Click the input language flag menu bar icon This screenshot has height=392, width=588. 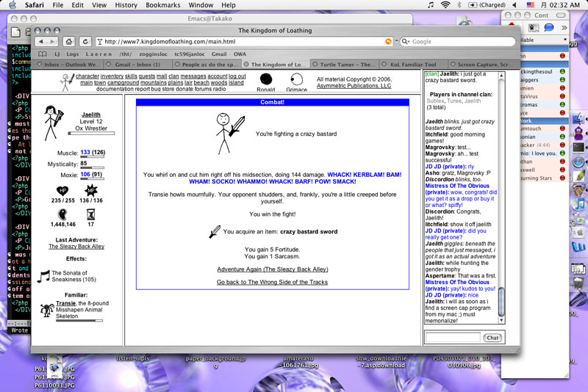point(530,5)
